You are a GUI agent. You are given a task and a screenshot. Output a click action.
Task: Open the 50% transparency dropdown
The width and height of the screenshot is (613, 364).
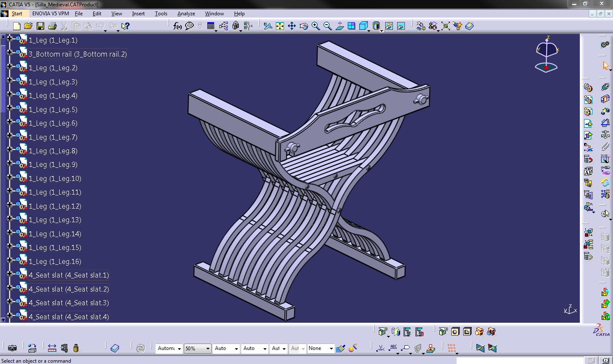click(198, 349)
